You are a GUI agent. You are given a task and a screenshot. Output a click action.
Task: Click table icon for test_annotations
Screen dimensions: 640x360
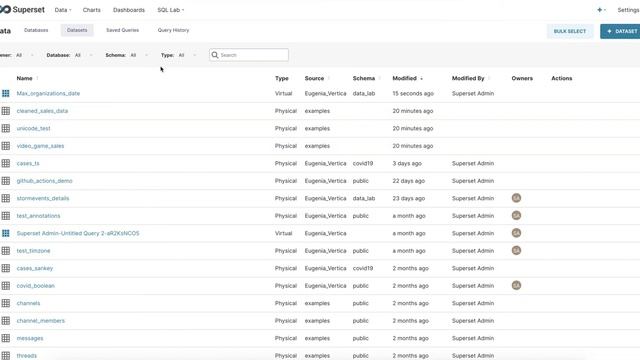(6, 216)
